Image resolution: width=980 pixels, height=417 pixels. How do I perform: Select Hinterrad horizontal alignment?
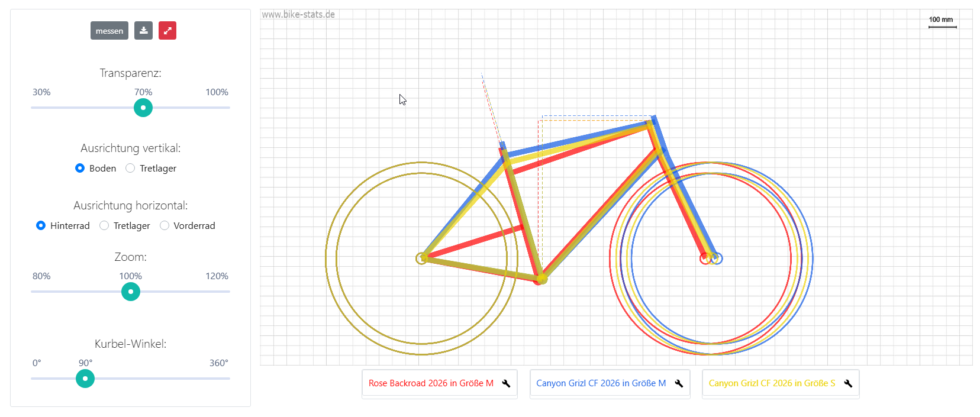41,225
